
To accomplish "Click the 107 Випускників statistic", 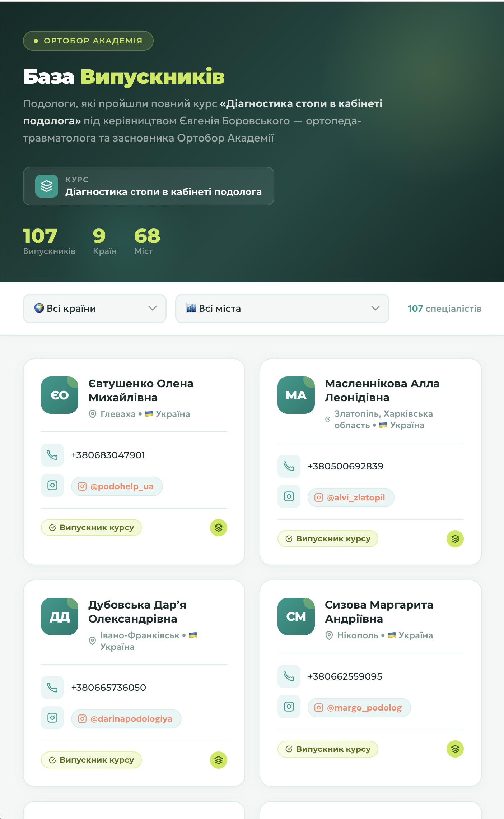I will [49, 241].
